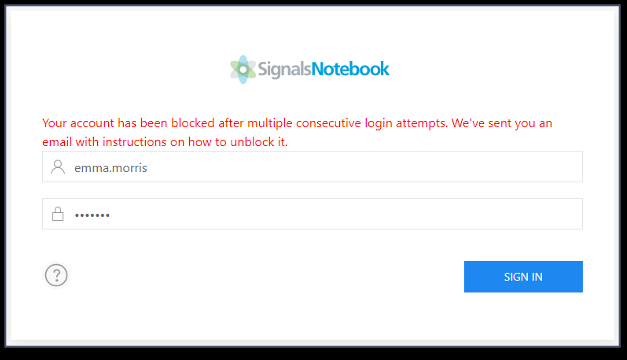The width and height of the screenshot is (627, 360).
Task: Sign in with the blue SIGN IN button
Action: click(523, 277)
